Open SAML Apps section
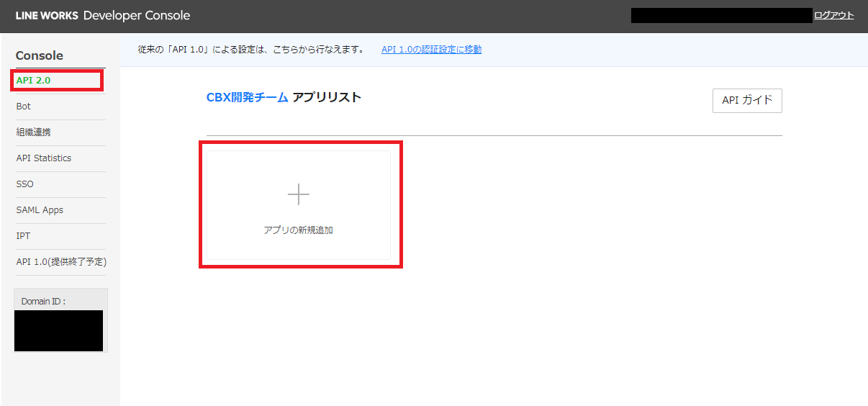Viewport: 868px width, 406px height. pyautogui.click(x=40, y=210)
